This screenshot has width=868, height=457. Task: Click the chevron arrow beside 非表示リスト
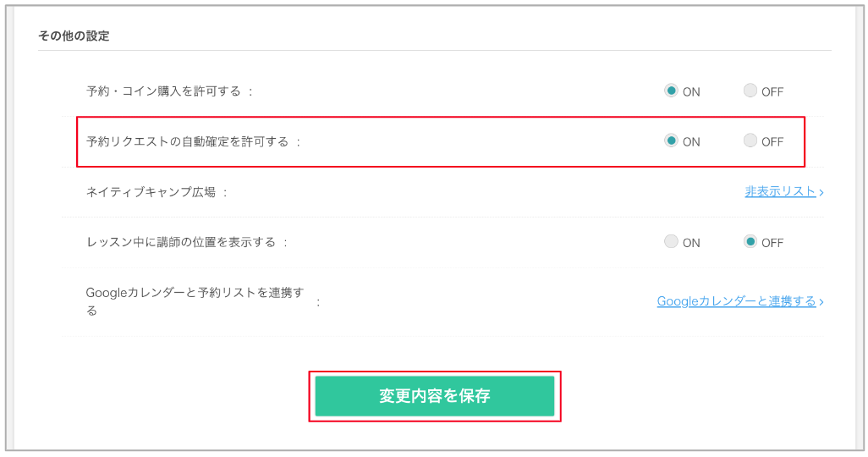click(821, 192)
